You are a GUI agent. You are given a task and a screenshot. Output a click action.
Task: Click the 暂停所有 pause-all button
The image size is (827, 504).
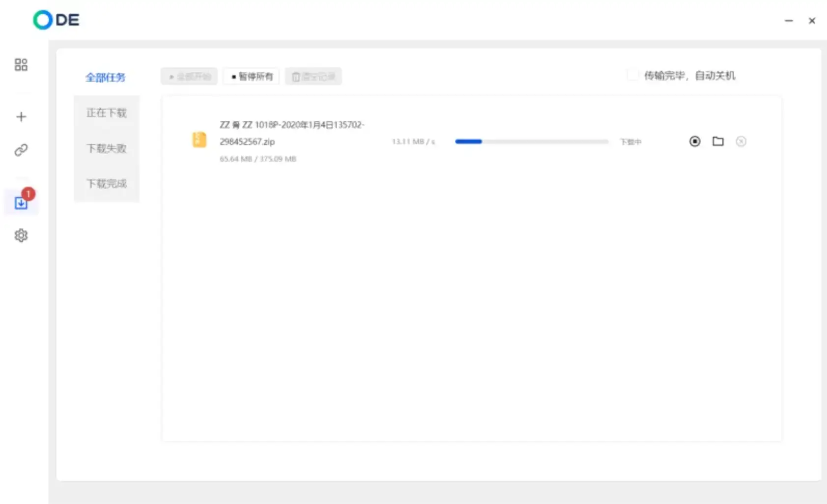251,76
